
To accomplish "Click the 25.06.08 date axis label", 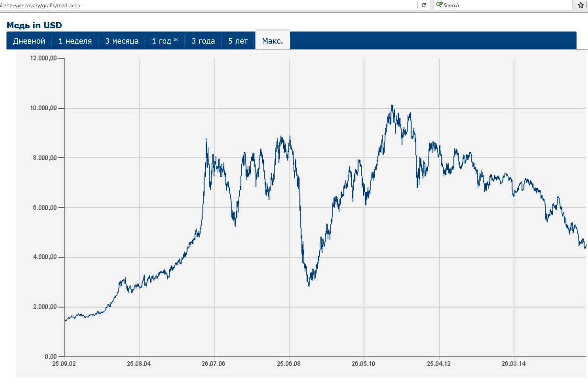I will (x=289, y=364).
